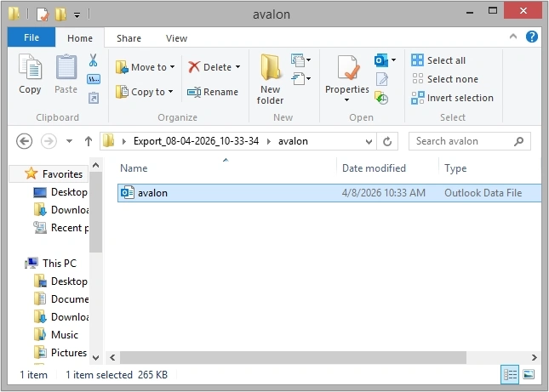Switch to the View ribbon tab
This screenshot has height=392, width=549.
click(x=176, y=38)
